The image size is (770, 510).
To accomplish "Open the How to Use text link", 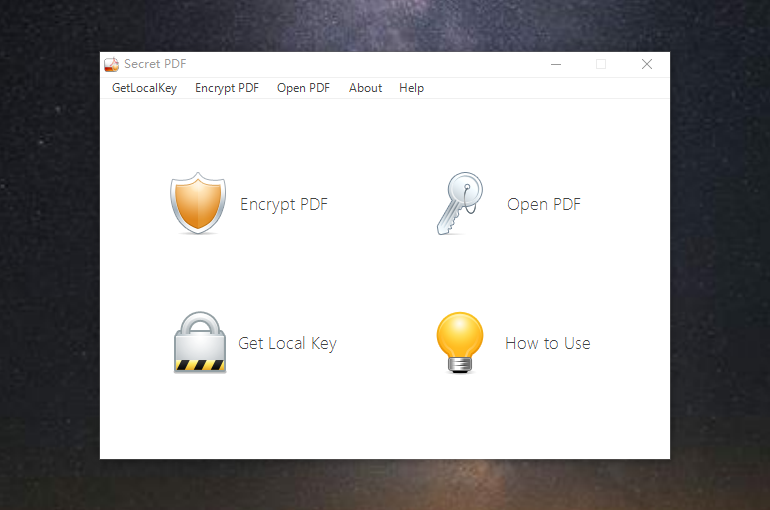I will click(x=547, y=343).
